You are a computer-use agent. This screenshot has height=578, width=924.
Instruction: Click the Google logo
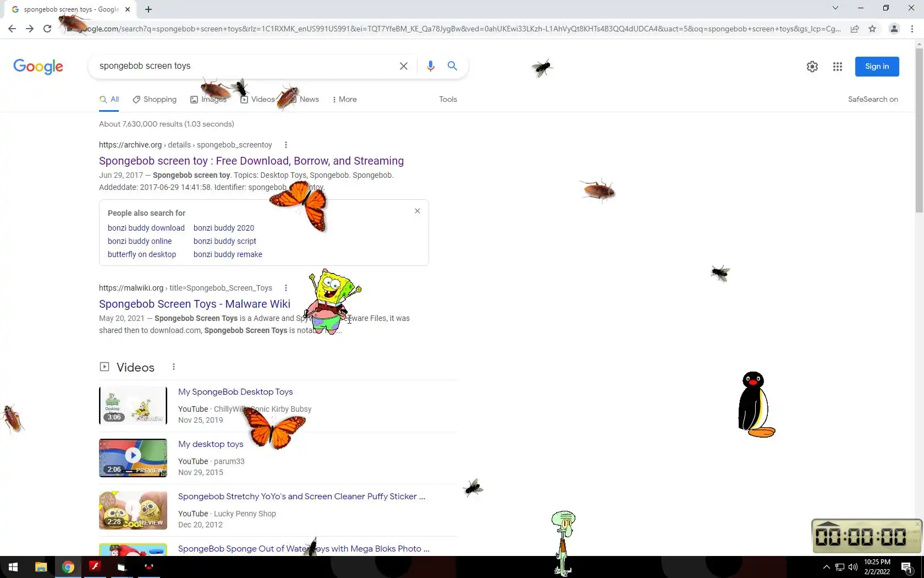[x=38, y=66]
